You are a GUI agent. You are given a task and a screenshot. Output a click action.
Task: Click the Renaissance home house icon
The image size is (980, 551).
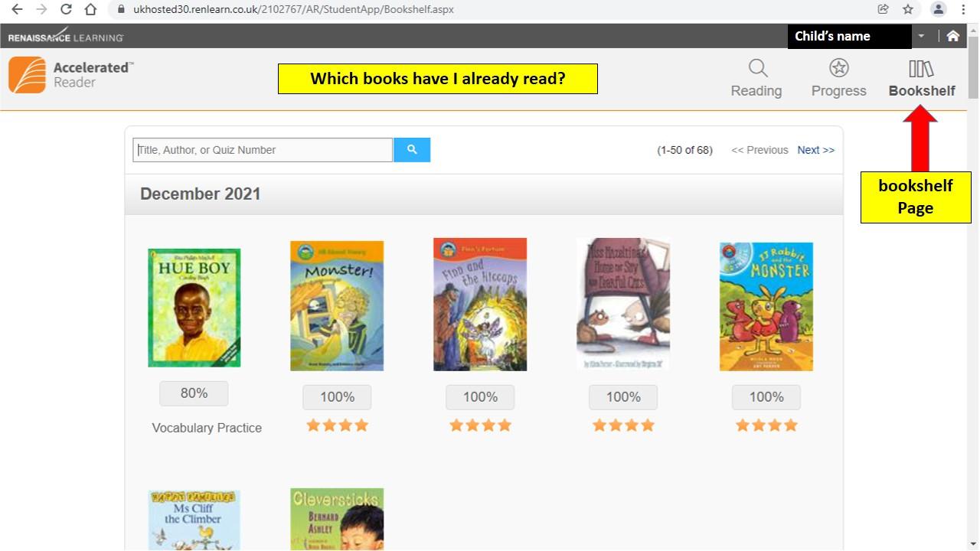click(x=953, y=36)
